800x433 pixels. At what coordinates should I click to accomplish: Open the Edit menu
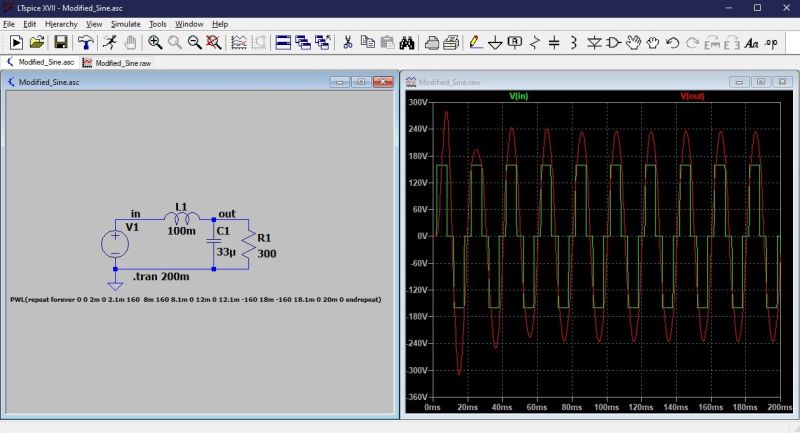(30, 24)
